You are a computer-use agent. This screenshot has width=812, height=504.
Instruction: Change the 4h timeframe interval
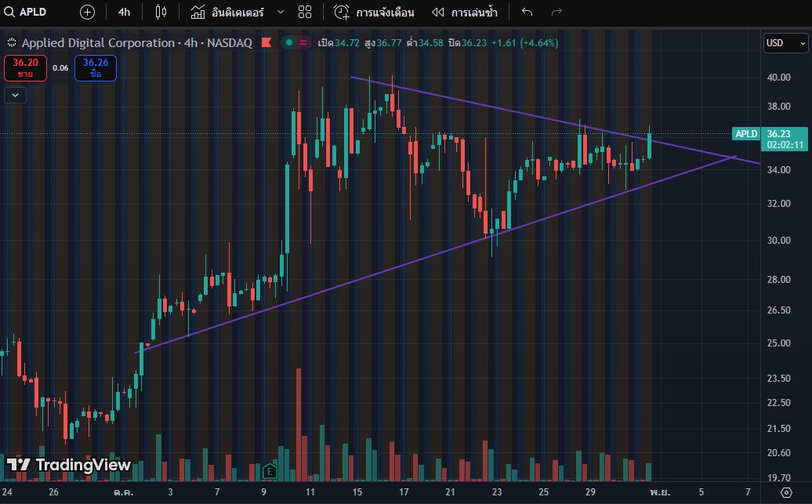[124, 12]
